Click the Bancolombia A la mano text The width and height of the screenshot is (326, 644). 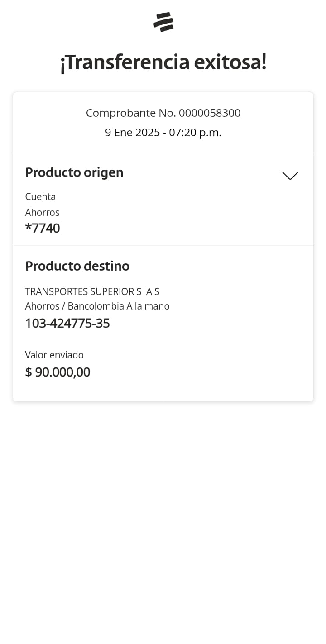point(119,306)
